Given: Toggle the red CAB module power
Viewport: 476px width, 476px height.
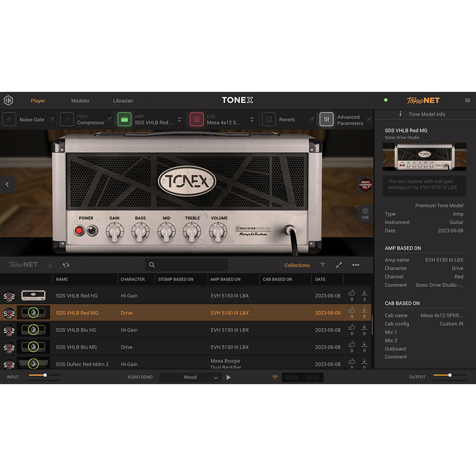Looking at the screenshot, I should click(x=197, y=119).
